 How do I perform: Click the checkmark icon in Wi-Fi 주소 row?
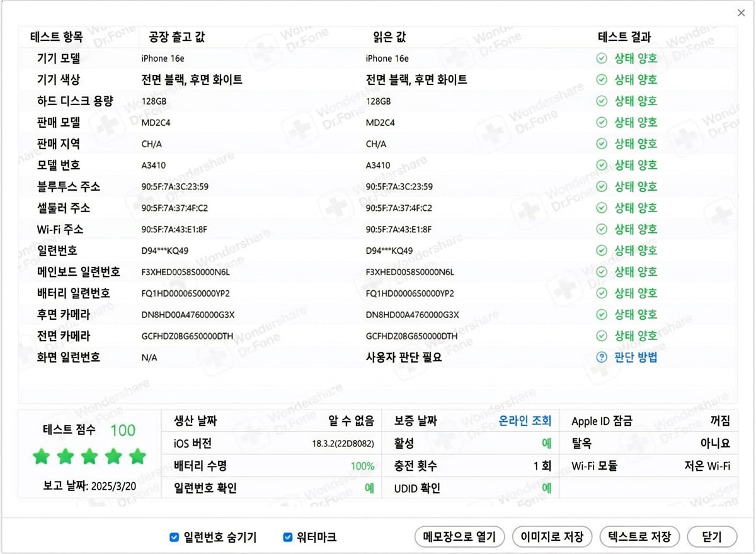click(x=602, y=229)
